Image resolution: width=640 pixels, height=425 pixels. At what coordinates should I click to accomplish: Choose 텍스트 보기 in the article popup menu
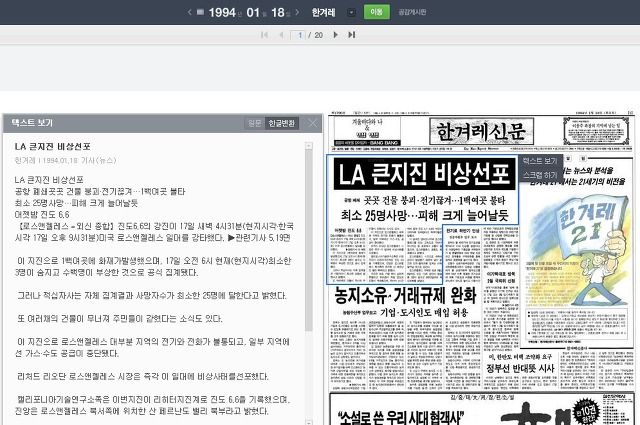tap(540, 161)
